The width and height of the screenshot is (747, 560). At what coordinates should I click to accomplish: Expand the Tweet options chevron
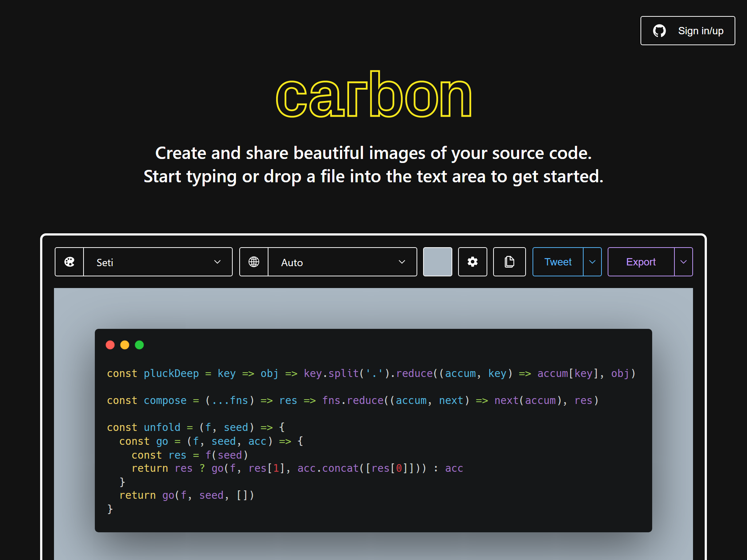592,262
